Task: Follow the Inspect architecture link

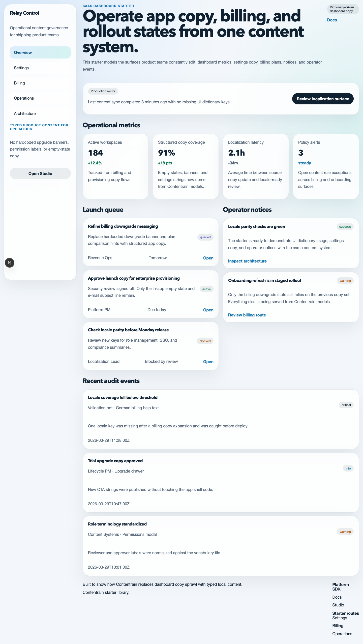Action: [x=247, y=261]
